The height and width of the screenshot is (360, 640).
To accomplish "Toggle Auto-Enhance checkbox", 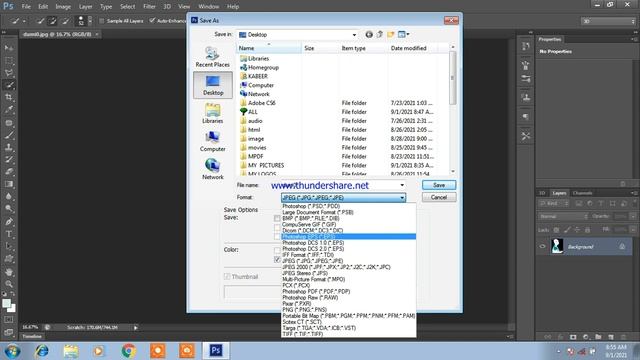I will (x=152, y=20).
